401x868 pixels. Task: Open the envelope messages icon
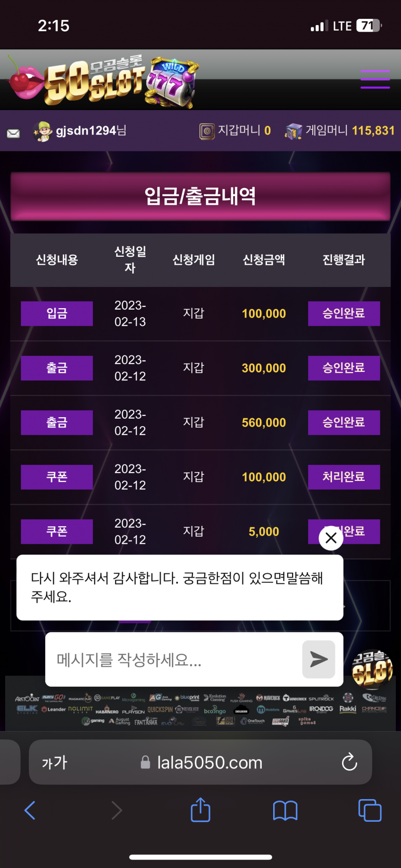pyautogui.click(x=13, y=134)
